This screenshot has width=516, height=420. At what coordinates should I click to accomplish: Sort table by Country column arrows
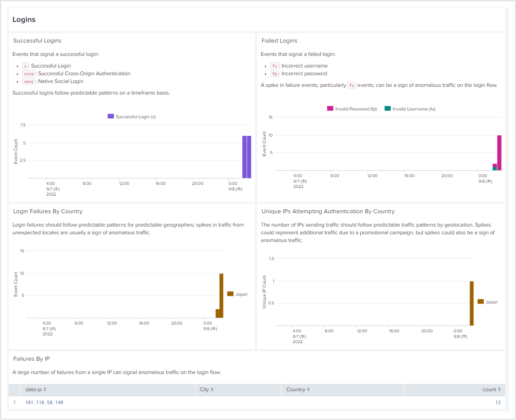pyautogui.click(x=308, y=389)
